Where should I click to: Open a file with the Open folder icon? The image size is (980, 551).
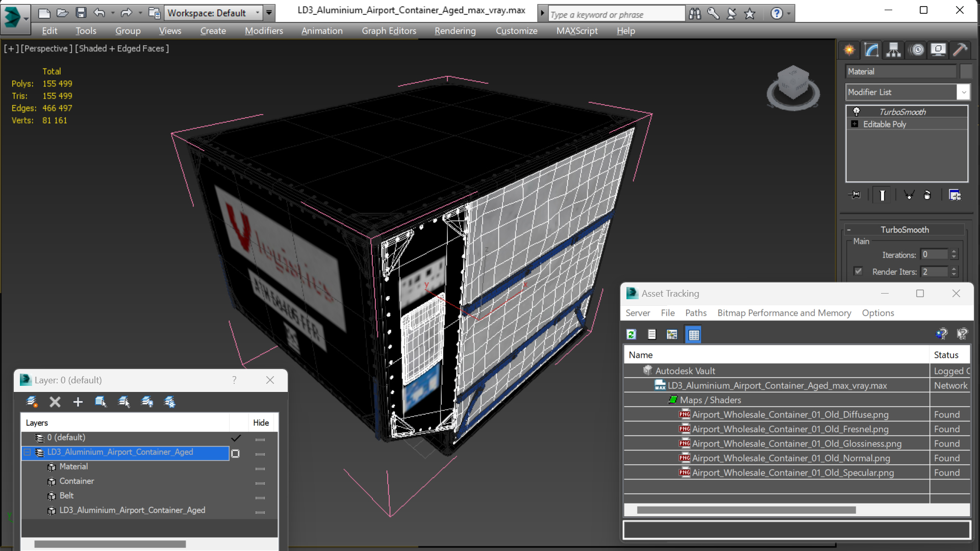(63, 13)
